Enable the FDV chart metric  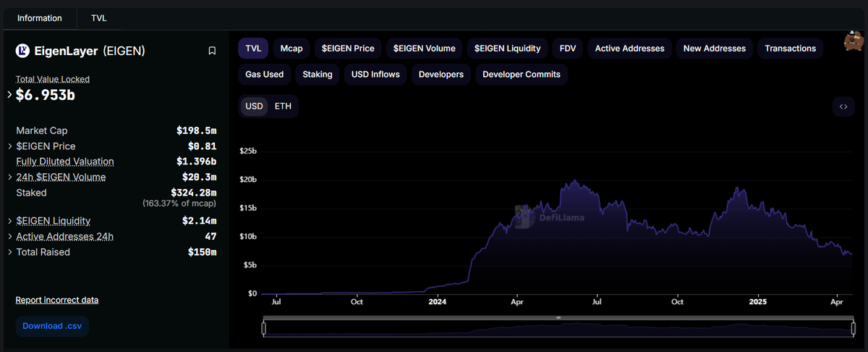pos(568,49)
